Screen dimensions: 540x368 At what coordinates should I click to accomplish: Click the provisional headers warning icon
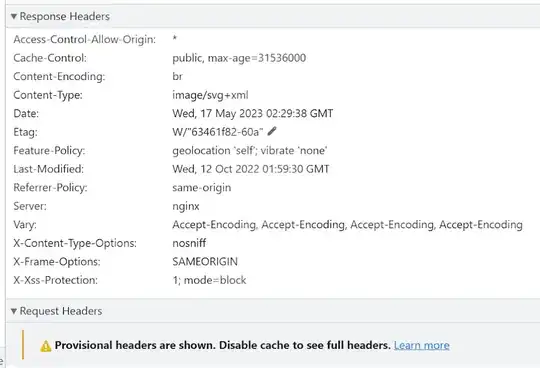click(x=45, y=346)
